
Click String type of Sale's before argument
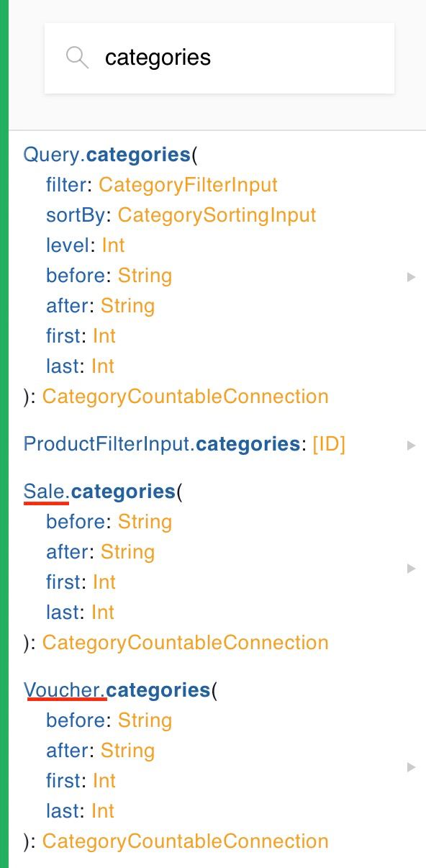(145, 522)
